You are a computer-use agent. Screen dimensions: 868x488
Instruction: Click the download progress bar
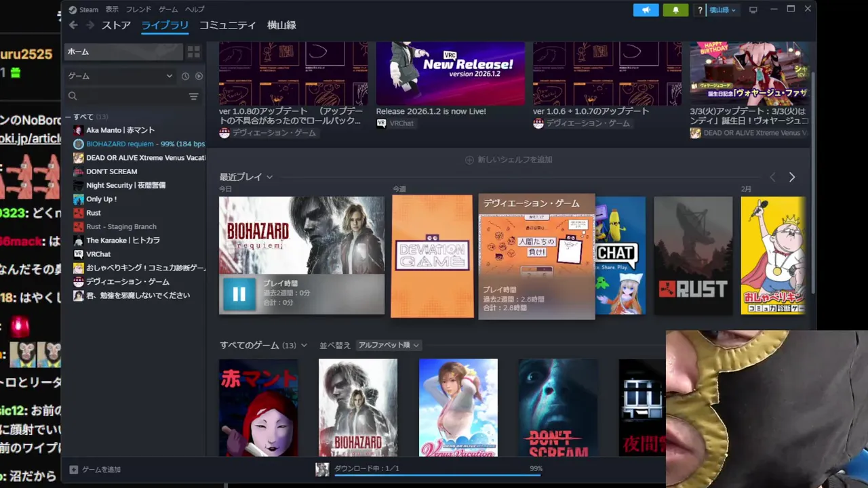(437, 475)
